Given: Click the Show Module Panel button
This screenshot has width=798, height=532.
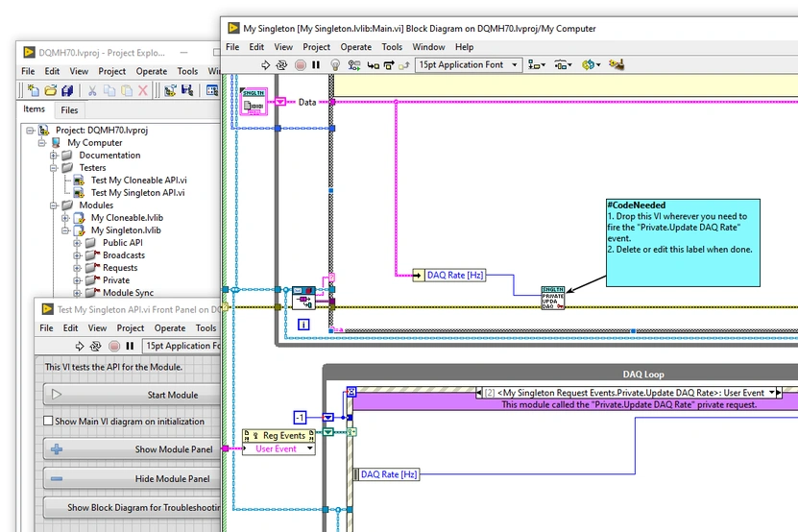Looking at the screenshot, I should 133,449.
